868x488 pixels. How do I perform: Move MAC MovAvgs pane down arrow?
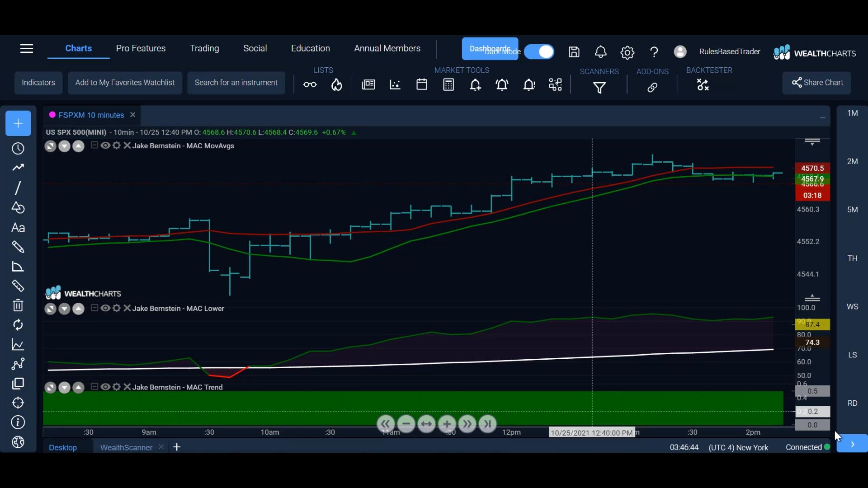pyautogui.click(x=64, y=146)
